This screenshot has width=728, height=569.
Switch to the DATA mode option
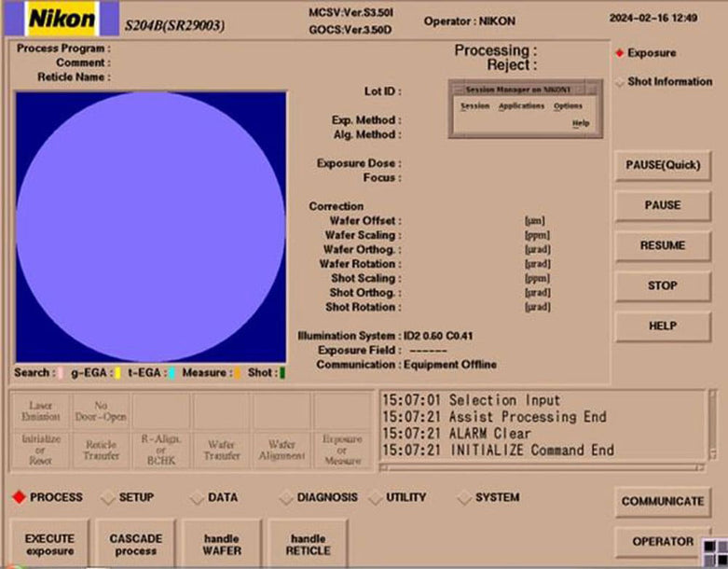point(197,498)
